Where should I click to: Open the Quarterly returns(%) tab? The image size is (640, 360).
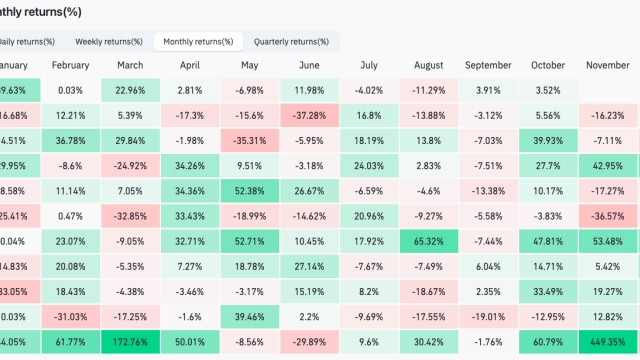(291, 42)
